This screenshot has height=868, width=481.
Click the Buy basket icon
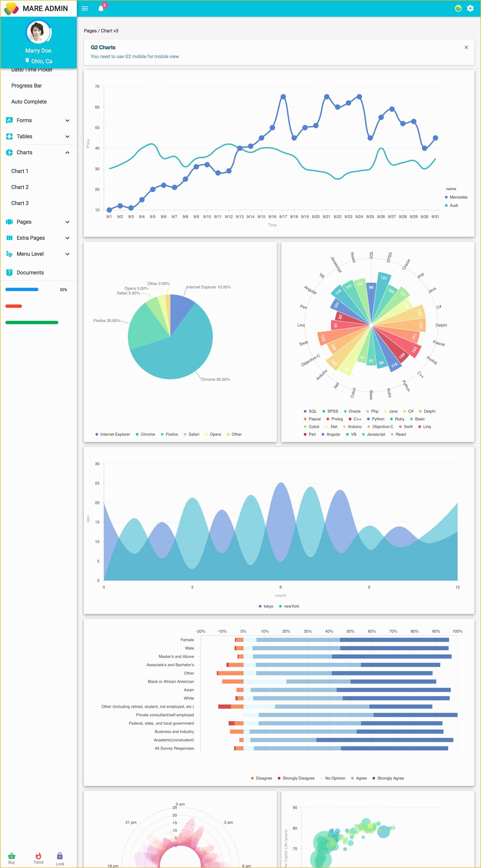click(12, 855)
